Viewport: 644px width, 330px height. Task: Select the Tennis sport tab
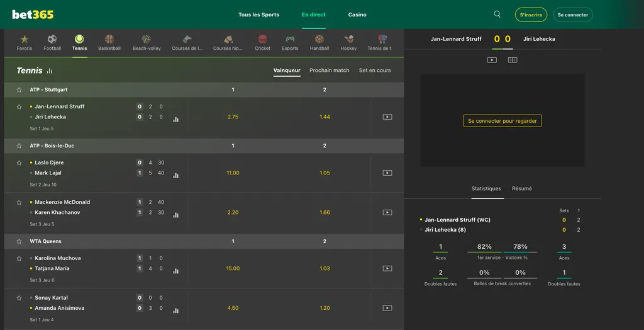click(x=79, y=43)
